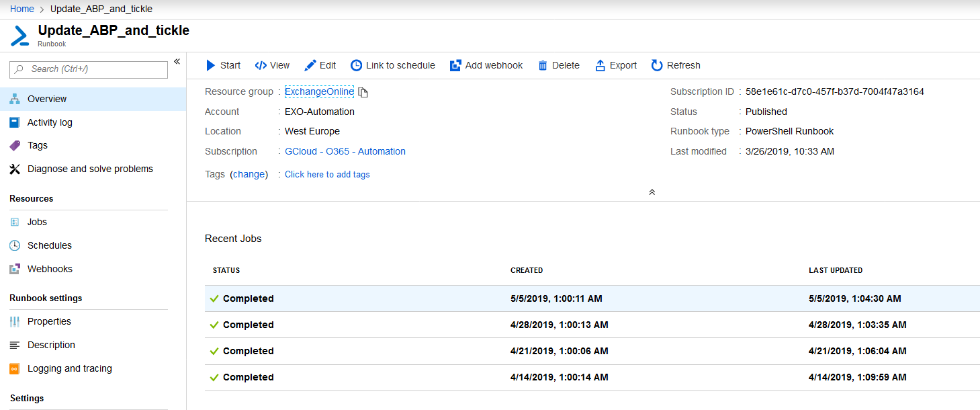Open the Logging and tracing menu item

tap(93, 368)
